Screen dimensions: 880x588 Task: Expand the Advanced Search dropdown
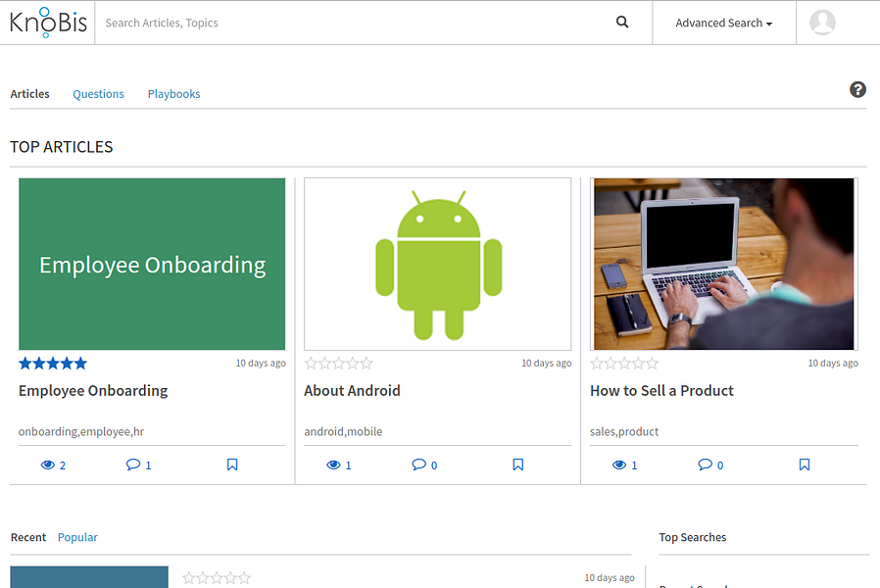[x=724, y=23]
